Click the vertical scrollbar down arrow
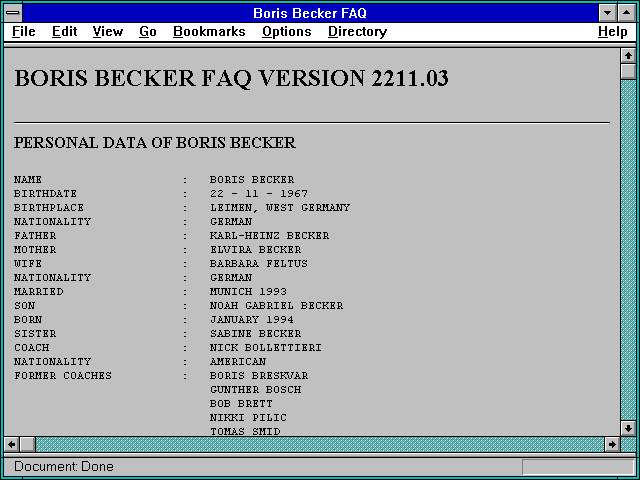This screenshot has width=640, height=480. pyautogui.click(x=628, y=428)
